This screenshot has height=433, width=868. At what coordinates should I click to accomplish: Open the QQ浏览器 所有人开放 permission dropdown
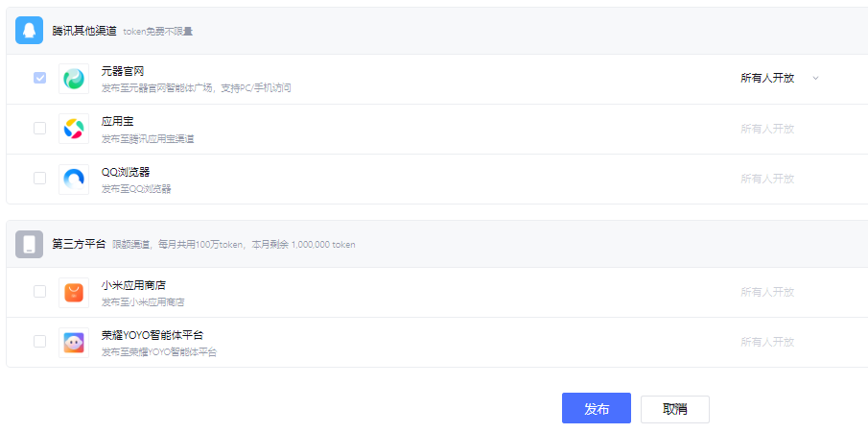point(767,179)
